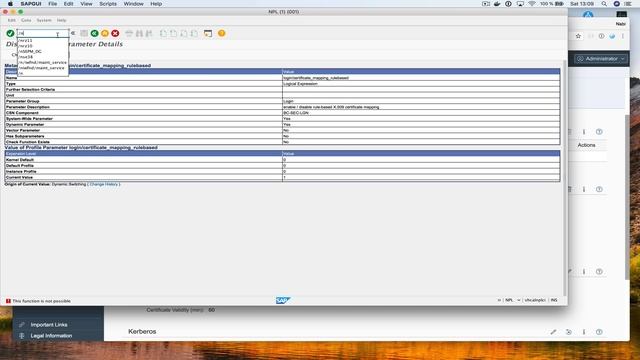
Task: Click the SAP window vertical scrollbar
Action: pos(565,178)
